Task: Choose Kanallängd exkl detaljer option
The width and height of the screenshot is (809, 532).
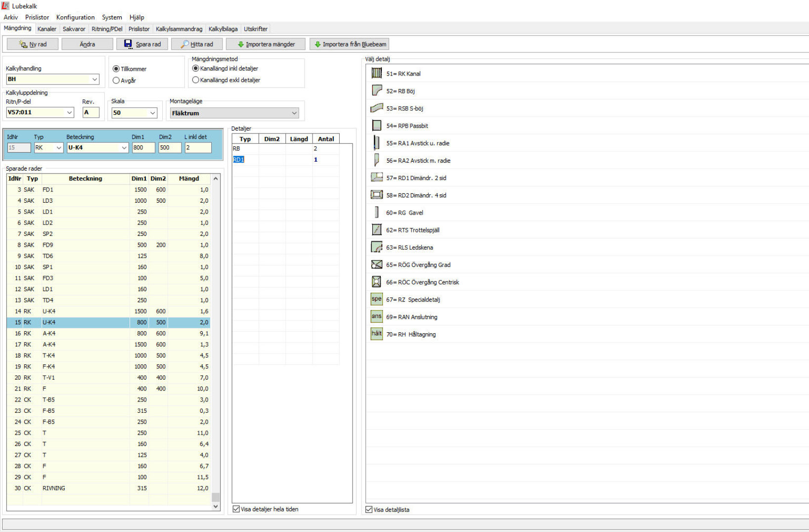Action: tap(196, 80)
